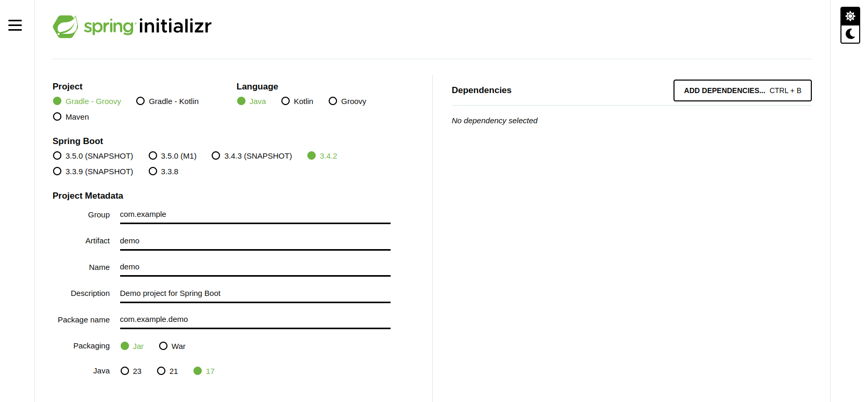This screenshot has height=402, width=868.
Task: Select Gradle - Kotlin project type
Action: click(167, 101)
